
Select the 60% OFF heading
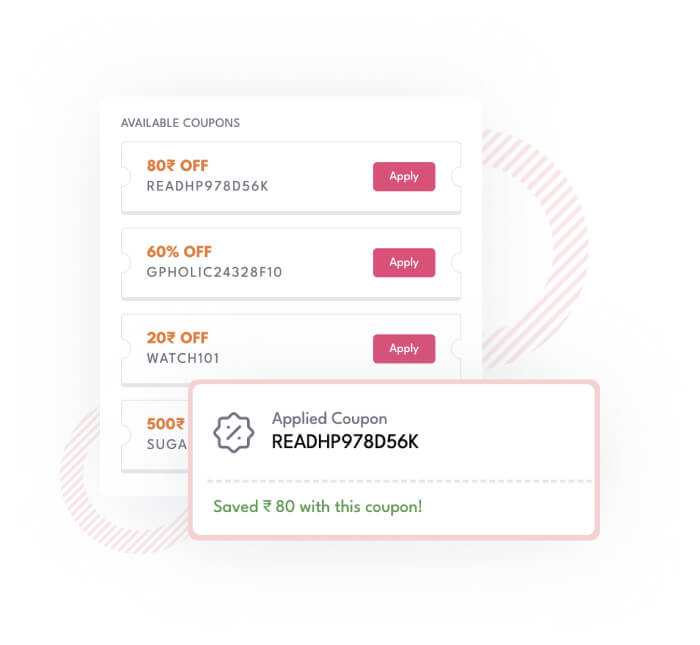179,252
